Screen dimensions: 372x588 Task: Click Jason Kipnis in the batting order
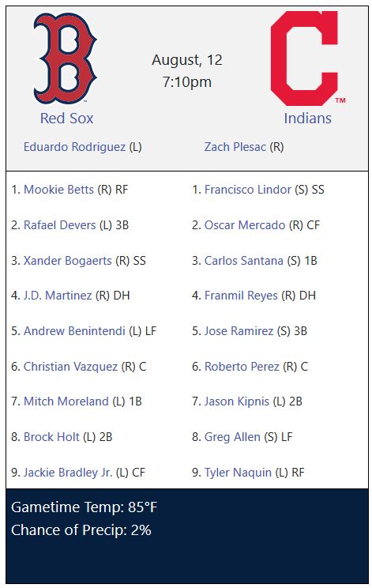point(237,401)
